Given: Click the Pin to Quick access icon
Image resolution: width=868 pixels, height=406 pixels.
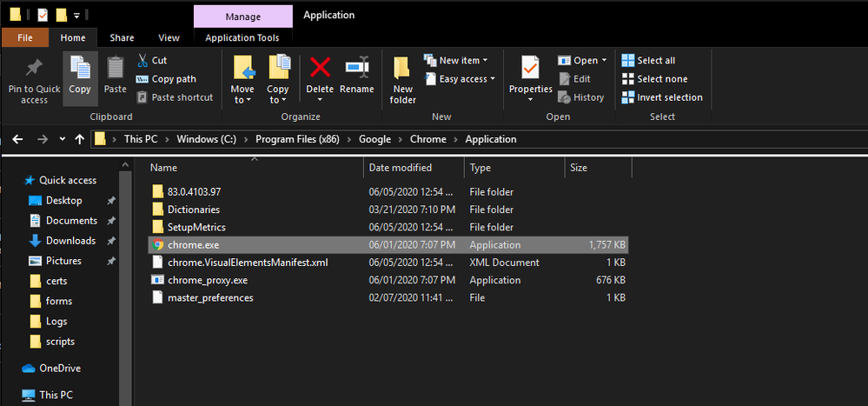Looking at the screenshot, I should coord(35,68).
